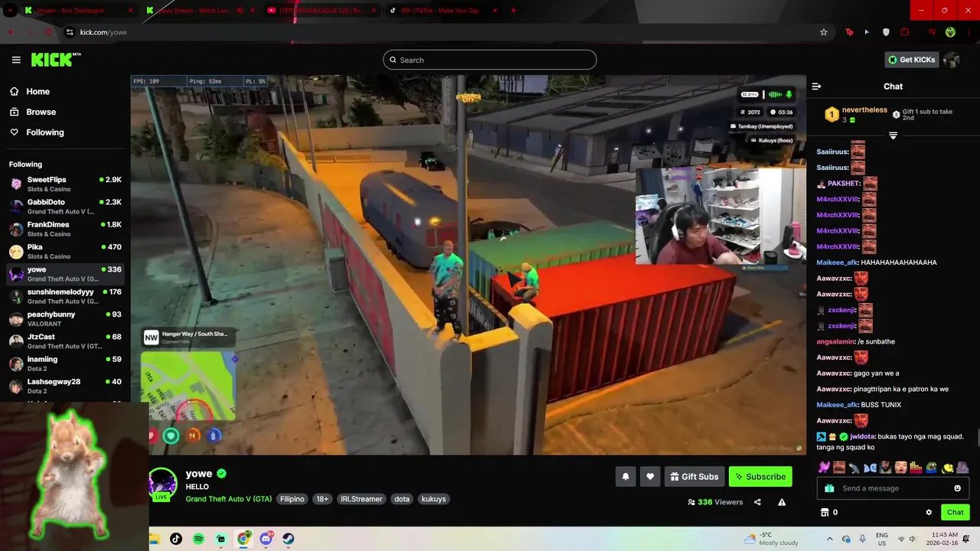This screenshot has width=980, height=551.
Task: Open Spotify from the taskbar
Action: (198, 539)
